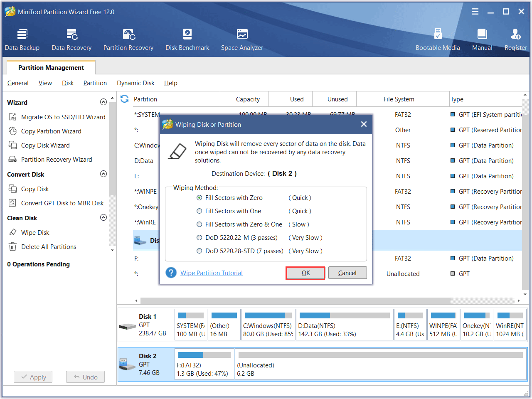This screenshot has height=399, width=532.
Task: Choose Delete All Partitions
Action: pos(42,247)
